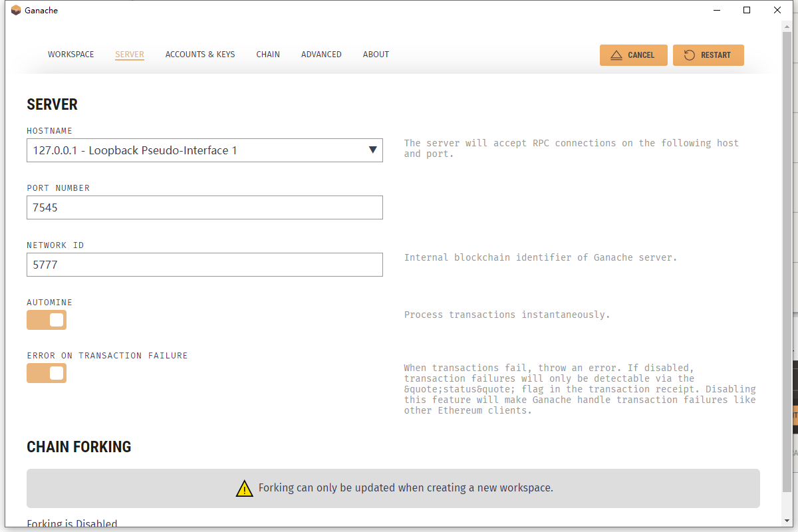Click the Cancel button
Screen dimensions: 798x532
coord(633,55)
